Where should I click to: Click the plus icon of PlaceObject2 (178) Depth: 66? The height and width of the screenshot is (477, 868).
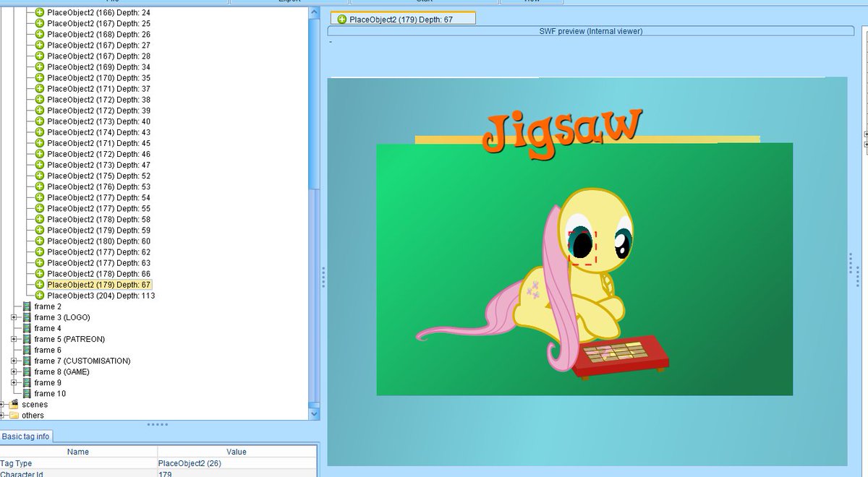pos(40,273)
